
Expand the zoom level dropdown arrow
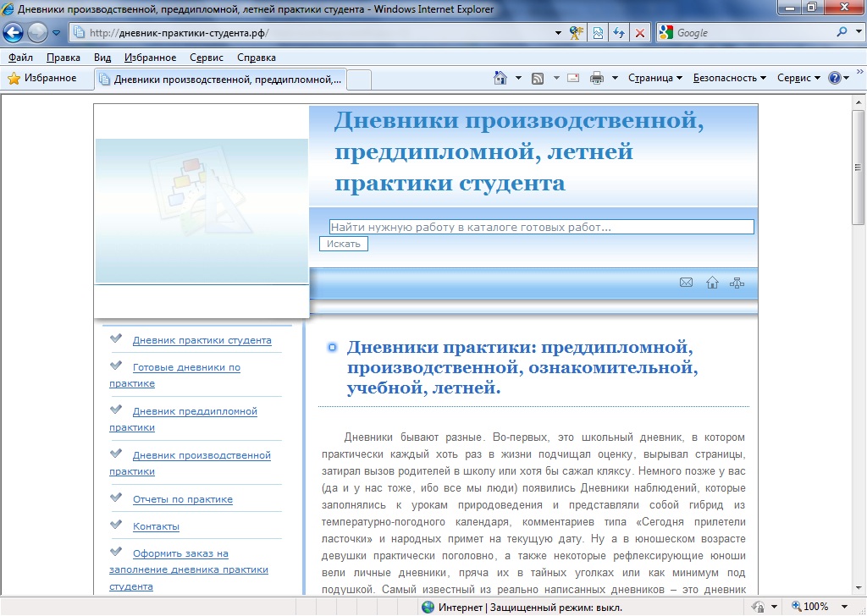pos(844,607)
